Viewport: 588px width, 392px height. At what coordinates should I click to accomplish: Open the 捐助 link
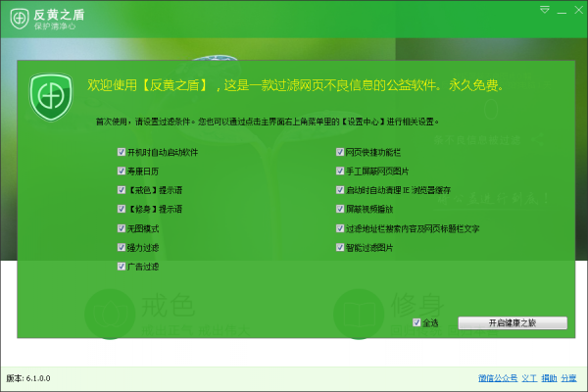click(x=549, y=378)
